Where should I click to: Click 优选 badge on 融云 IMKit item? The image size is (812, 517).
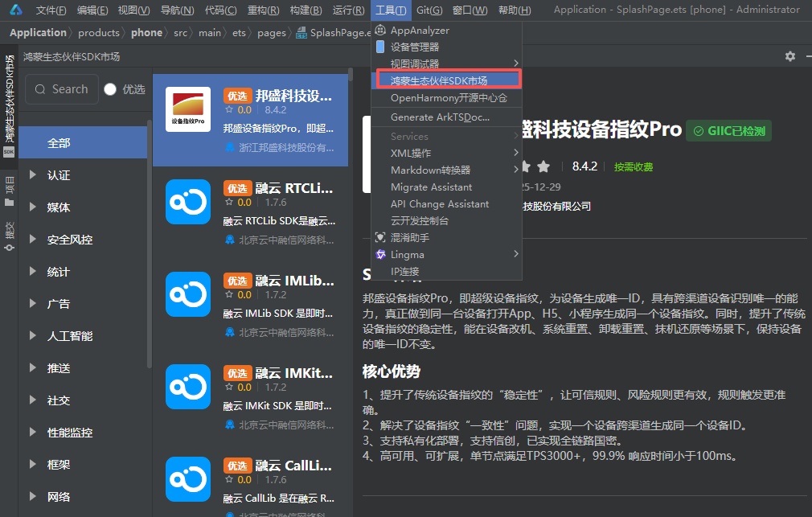tap(238, 373)
